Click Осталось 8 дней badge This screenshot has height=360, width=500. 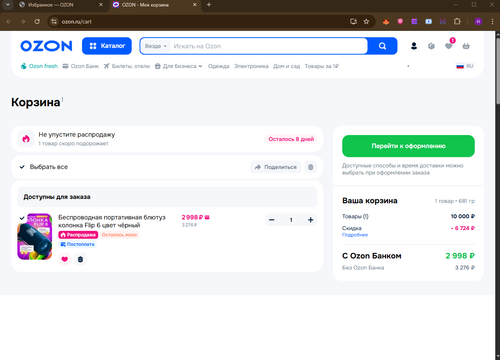tap(291, 139)
